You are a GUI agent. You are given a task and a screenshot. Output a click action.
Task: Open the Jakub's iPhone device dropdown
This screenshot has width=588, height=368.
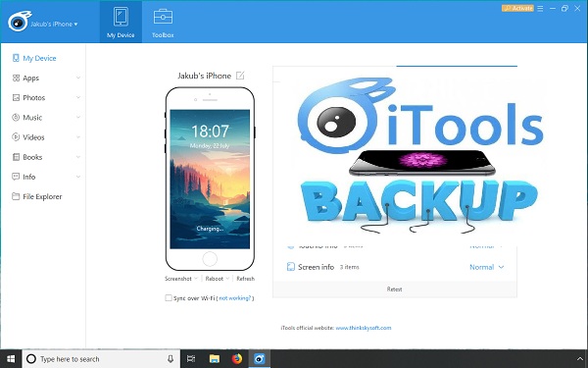pos(54,24)
